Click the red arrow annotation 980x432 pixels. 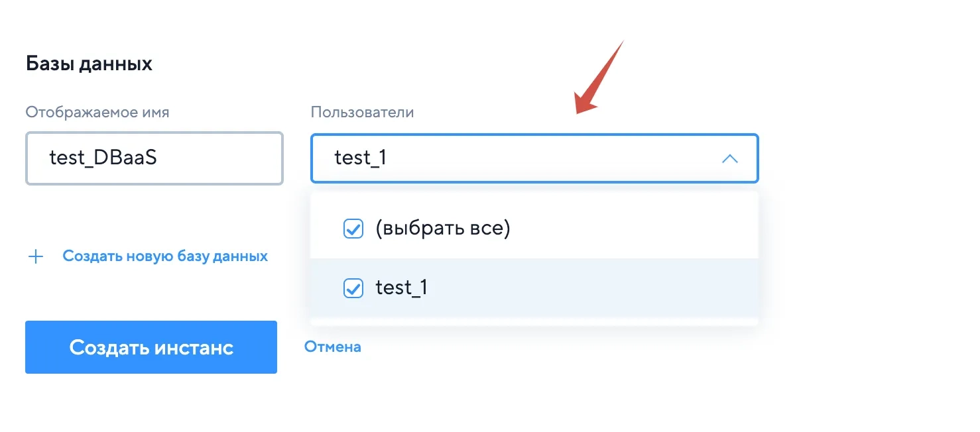599,78
